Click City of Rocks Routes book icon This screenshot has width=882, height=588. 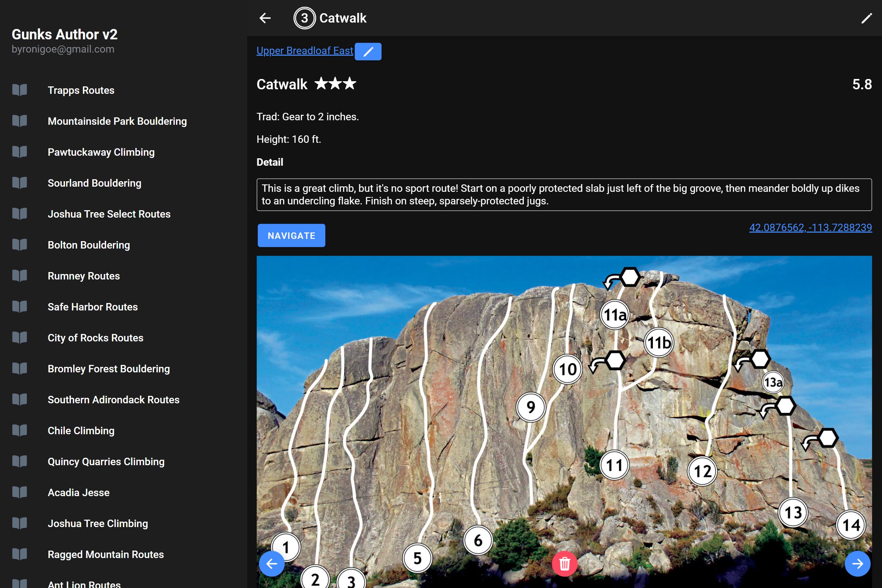(19, 338)
